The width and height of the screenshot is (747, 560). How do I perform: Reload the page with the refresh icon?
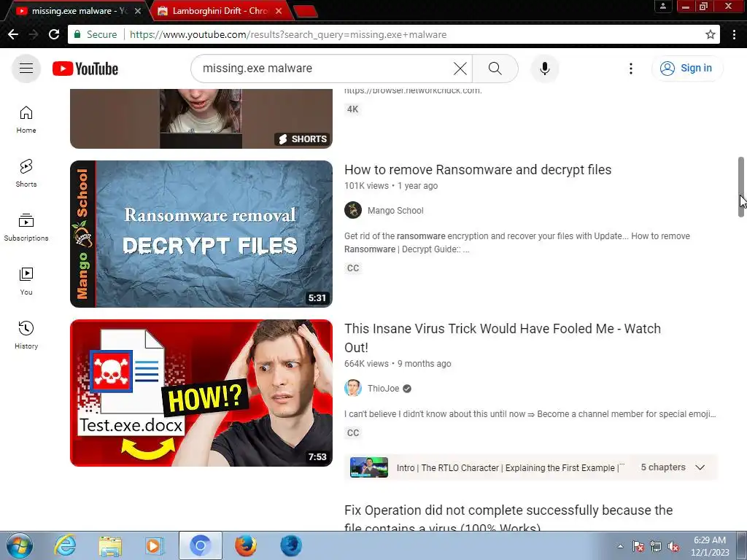(x=54, y=34)
